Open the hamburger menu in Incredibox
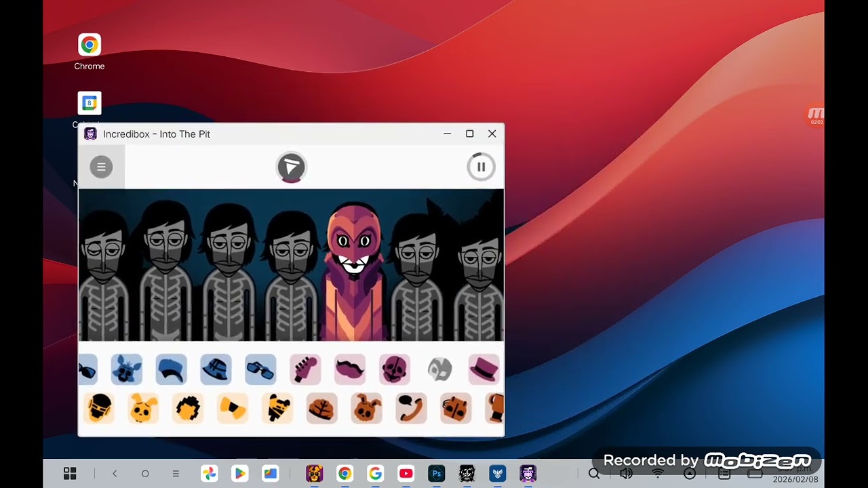This screenshot has height=488, width=868. coord(101,167)
